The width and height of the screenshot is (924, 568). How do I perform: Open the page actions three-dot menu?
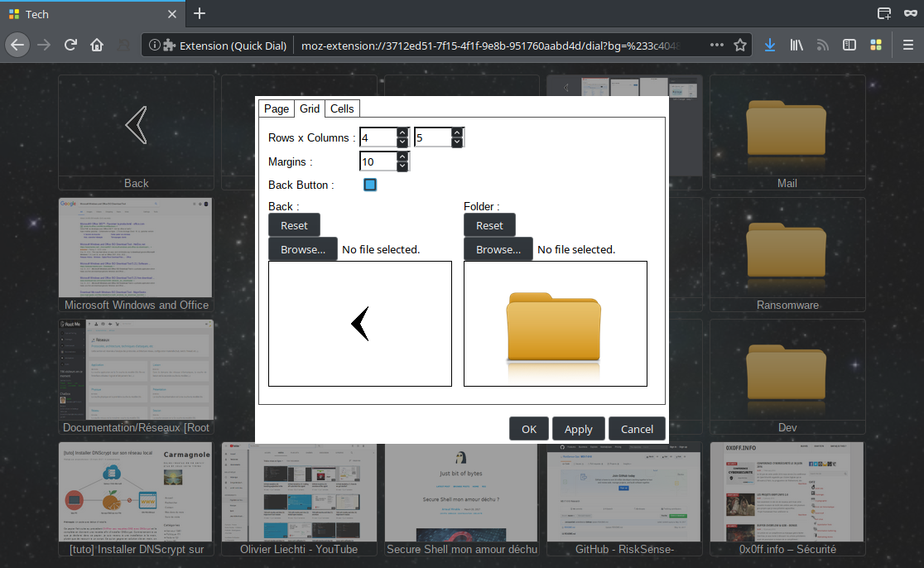point(717,45)
